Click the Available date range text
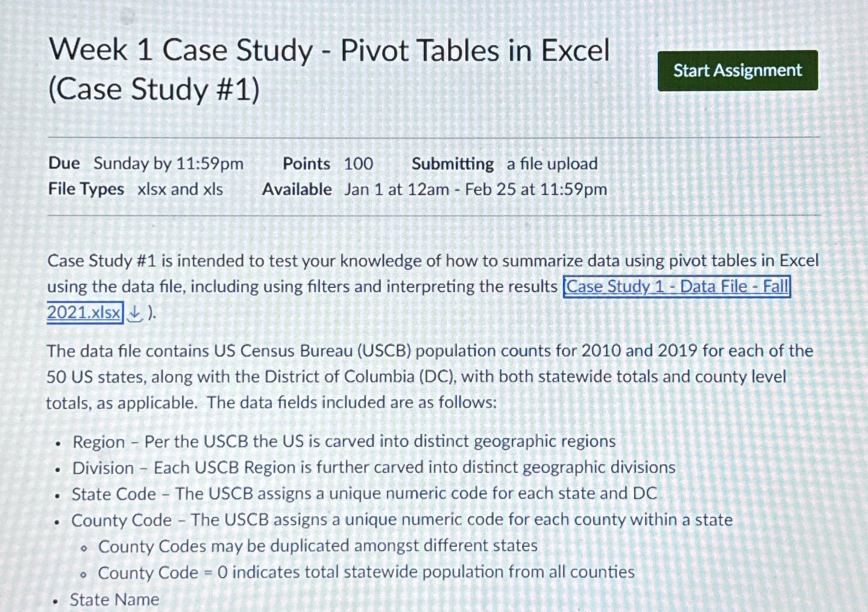Image resolution: width=868 pixels, height=612 pixels. pyautogui.click(x=476, y=189)
